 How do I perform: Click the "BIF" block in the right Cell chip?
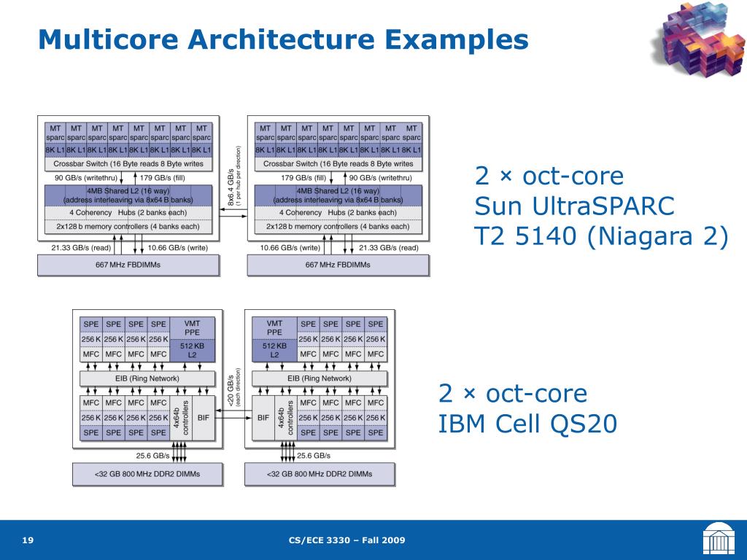pos(263,418)
